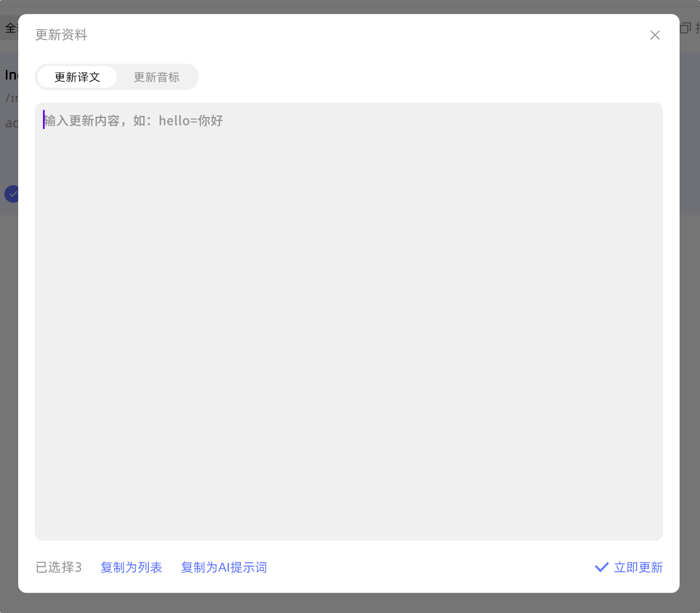Click the gray definition text beginning with "ac"
The height and width of the screenshot is (613, 700).
[x=11, y=123]
